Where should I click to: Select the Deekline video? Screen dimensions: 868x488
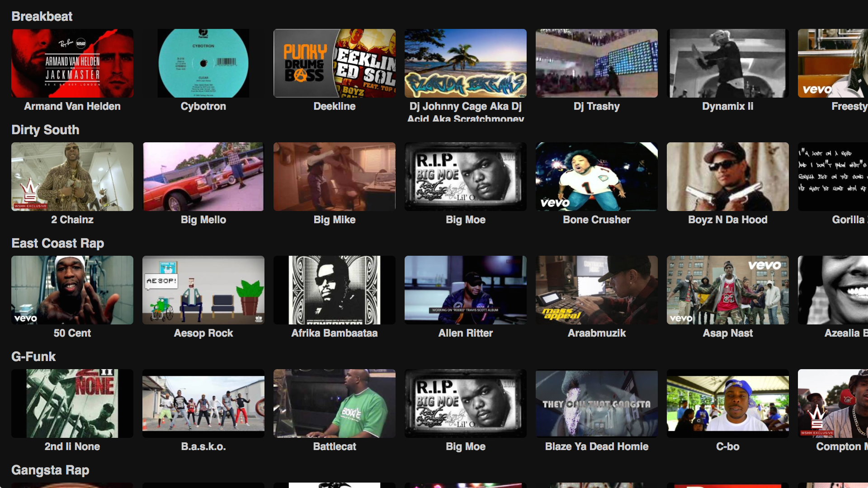tap(334, 63)
